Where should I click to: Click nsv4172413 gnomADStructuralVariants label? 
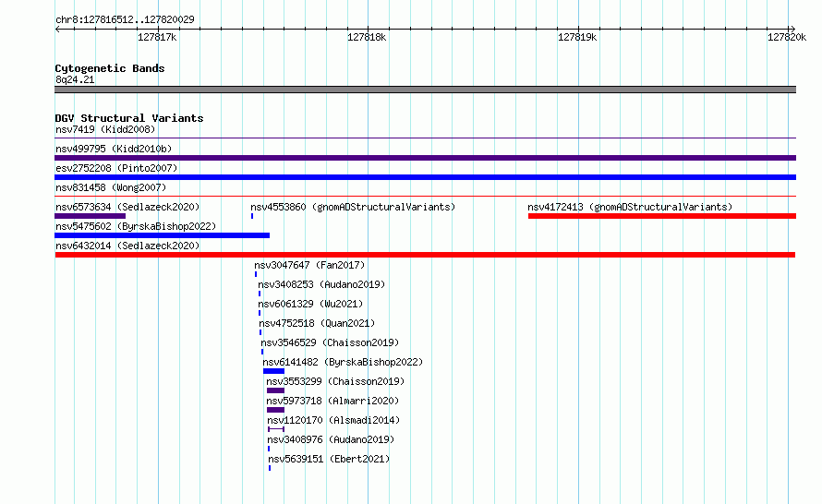coord(630,207)
